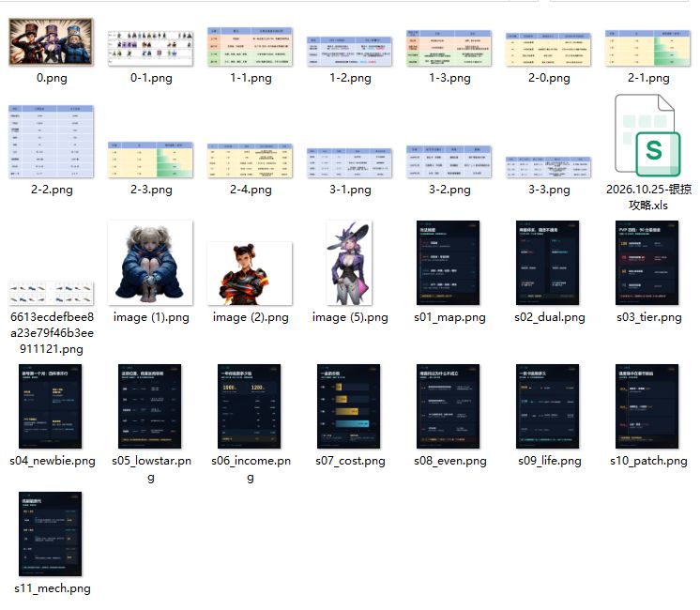Select the s07_cost.png bar chart thumbnail
The width and height of the screenshot is (700, 610).
pyautogui.click(x=349, y=406)
